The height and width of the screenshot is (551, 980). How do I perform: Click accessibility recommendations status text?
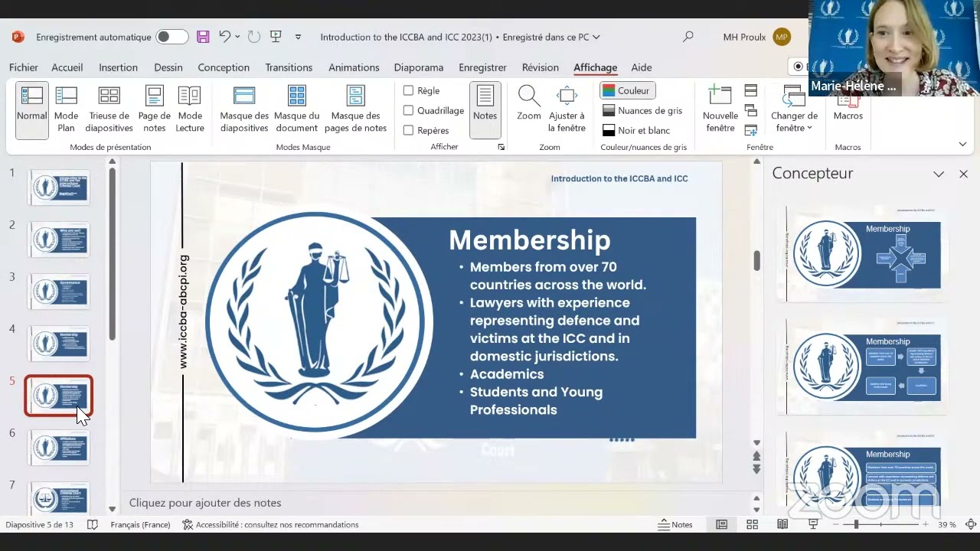270,524
